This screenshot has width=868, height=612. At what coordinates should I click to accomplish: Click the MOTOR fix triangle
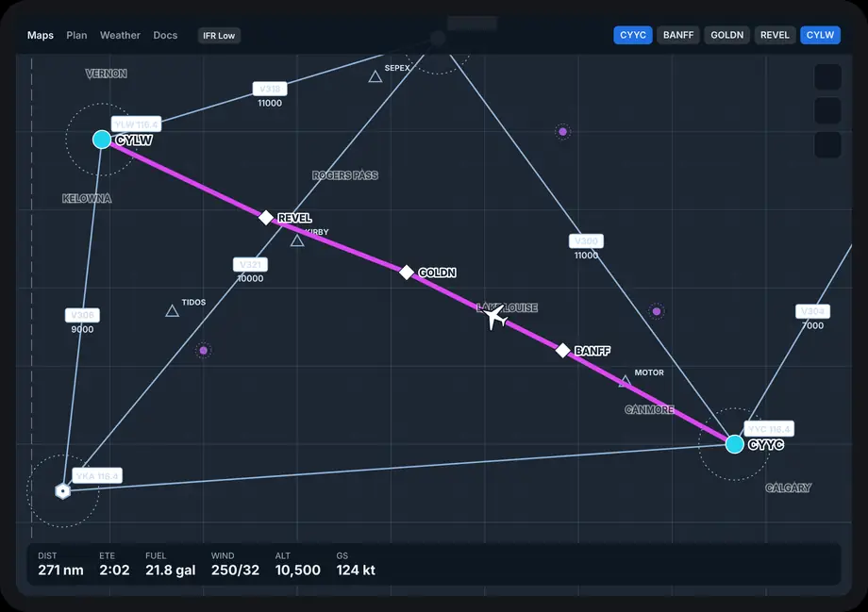point(625,381)
